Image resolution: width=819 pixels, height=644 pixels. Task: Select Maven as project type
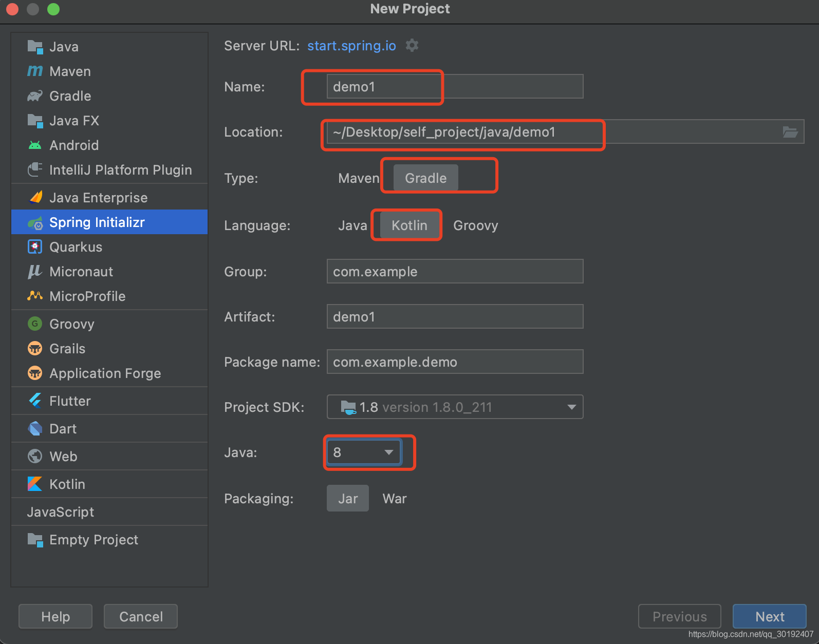pyautogui.click(x=359, y=178)
